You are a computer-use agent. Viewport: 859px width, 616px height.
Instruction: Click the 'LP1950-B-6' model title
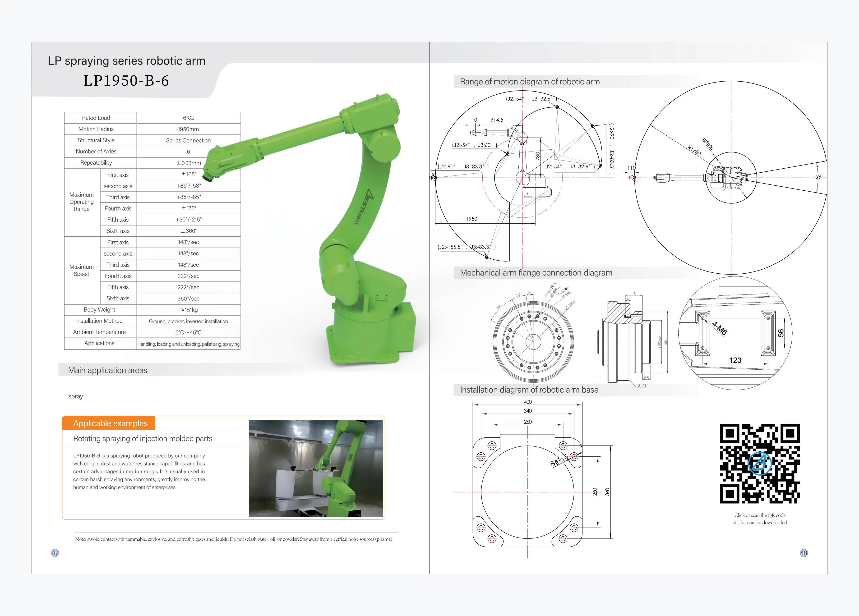tap(126, 81)
